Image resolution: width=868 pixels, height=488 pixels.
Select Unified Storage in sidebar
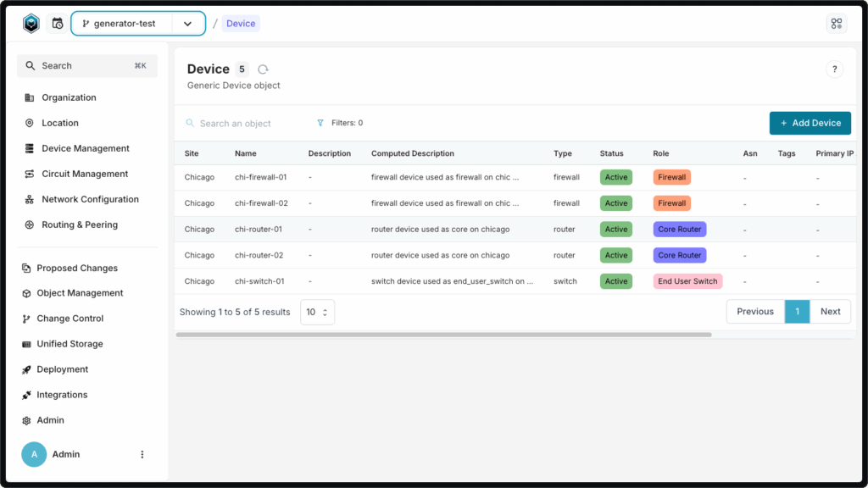[70, 344]
